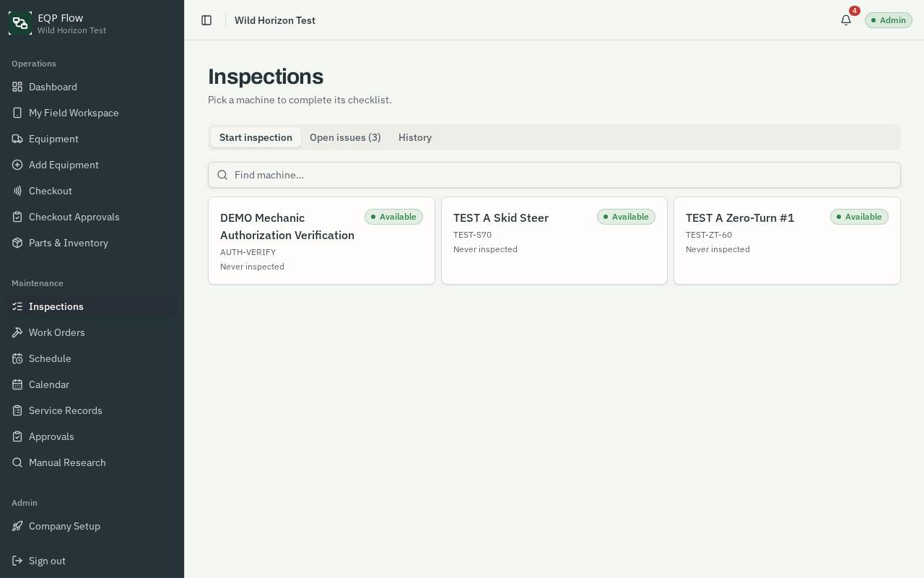This screenshot has width=924, height=578.
Task: Click the Inspections checklist icon
Action: point(17,306)
